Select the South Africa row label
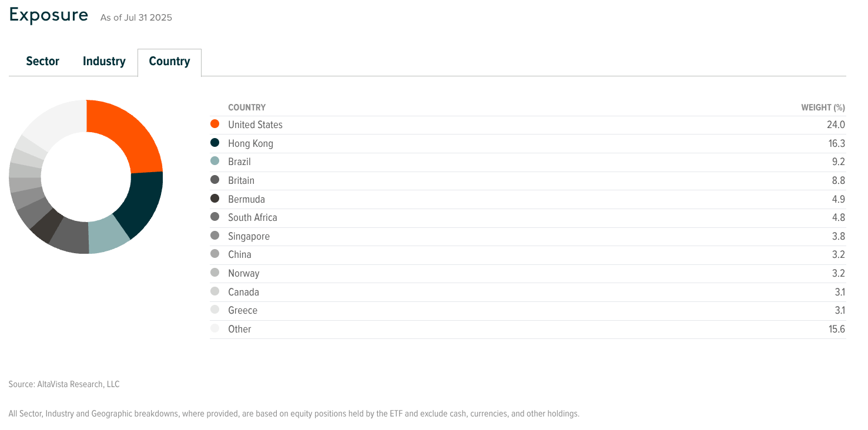This screenshot has height=430, width=868. point(253,217)
